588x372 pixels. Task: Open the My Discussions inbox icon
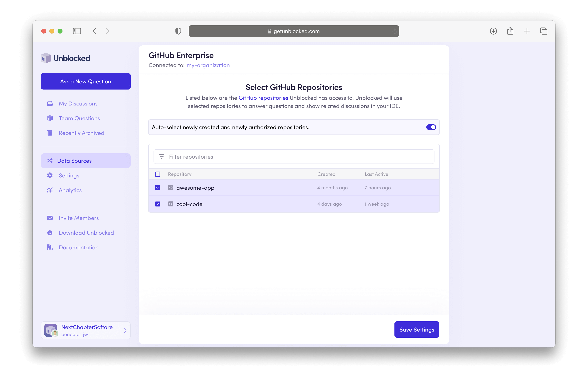[50, 103]
